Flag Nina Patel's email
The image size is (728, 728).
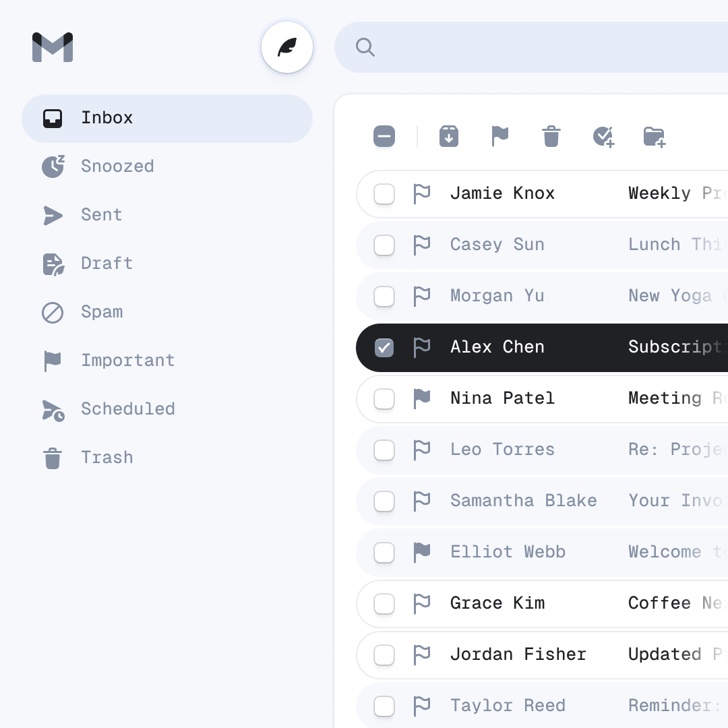tap(422, 399)
